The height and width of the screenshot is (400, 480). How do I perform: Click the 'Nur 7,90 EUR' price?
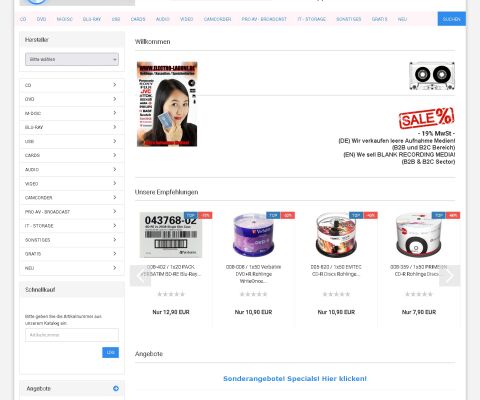419,312
